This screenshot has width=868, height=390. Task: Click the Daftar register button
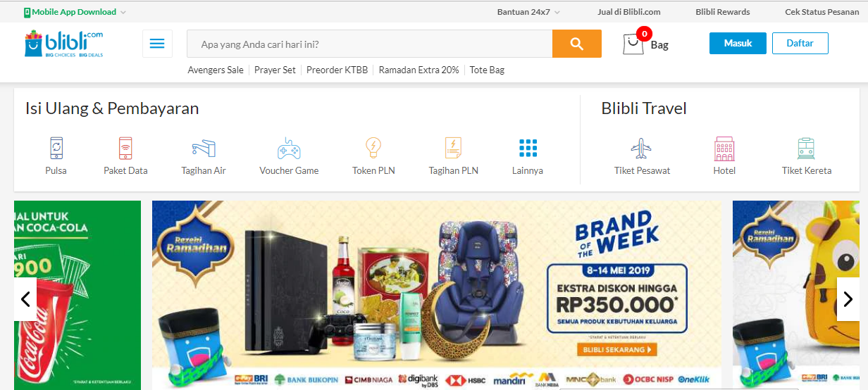[x=800, y=43]
